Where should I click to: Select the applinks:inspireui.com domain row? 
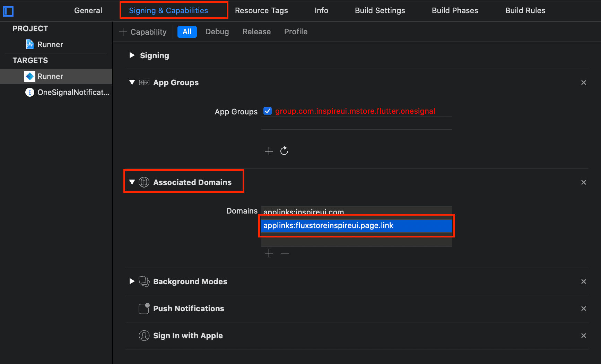point(357,212)
